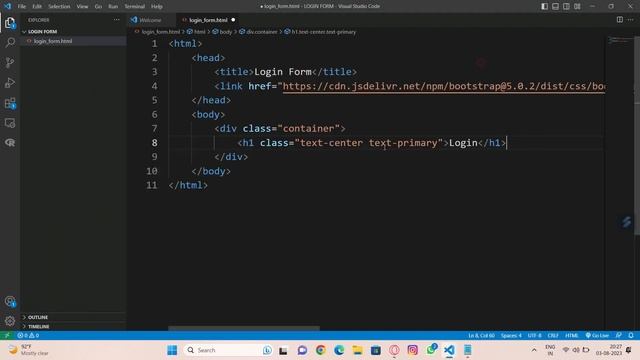Open notifications bell in status bar

(x=631, y=335)
